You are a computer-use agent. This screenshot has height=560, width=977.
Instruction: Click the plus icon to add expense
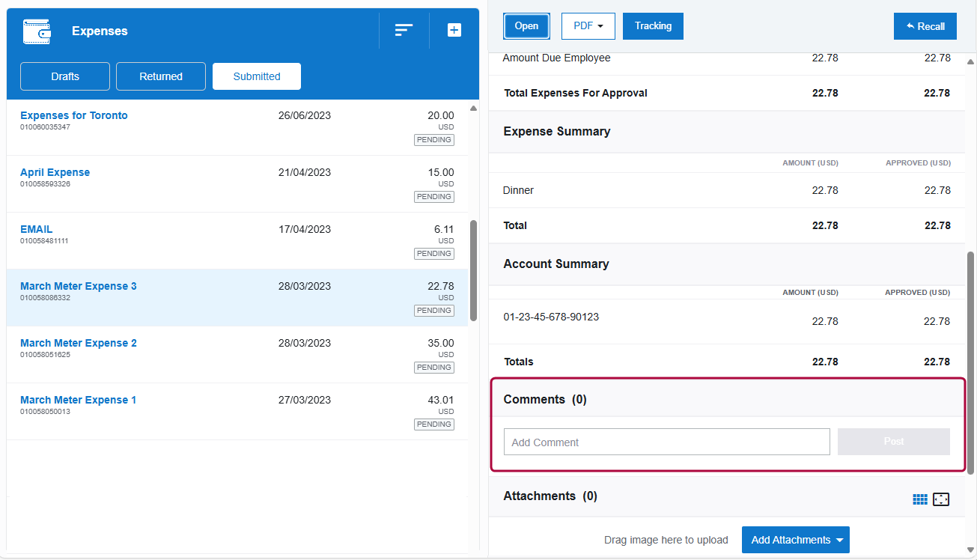[x=454, y=31]
